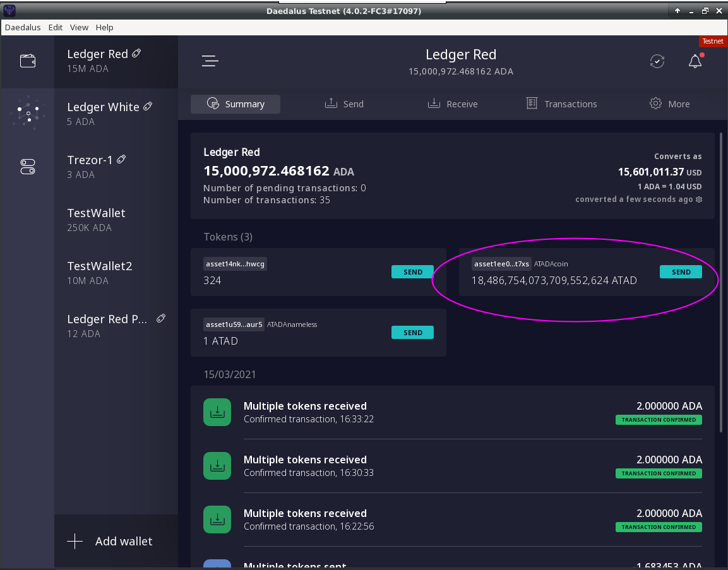Open the Help menu
728x570 pixels.
(104, 27)
